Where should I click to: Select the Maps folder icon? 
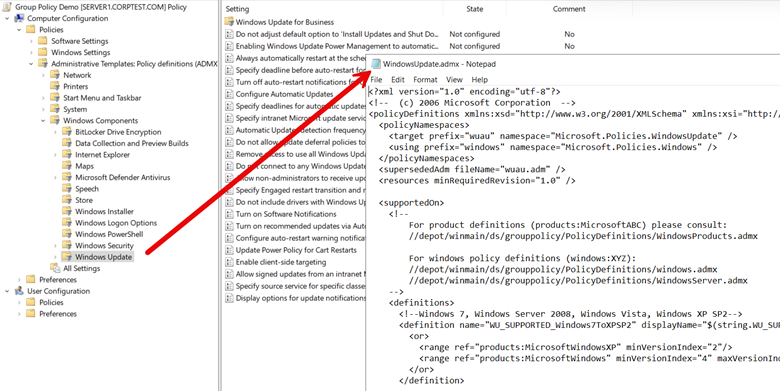(x=67, y=166)
